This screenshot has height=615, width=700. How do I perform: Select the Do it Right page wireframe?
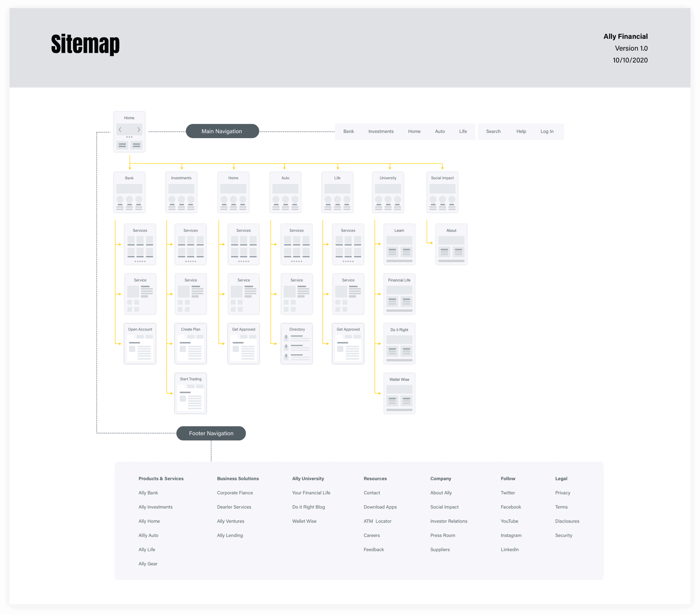coord(399,344)
